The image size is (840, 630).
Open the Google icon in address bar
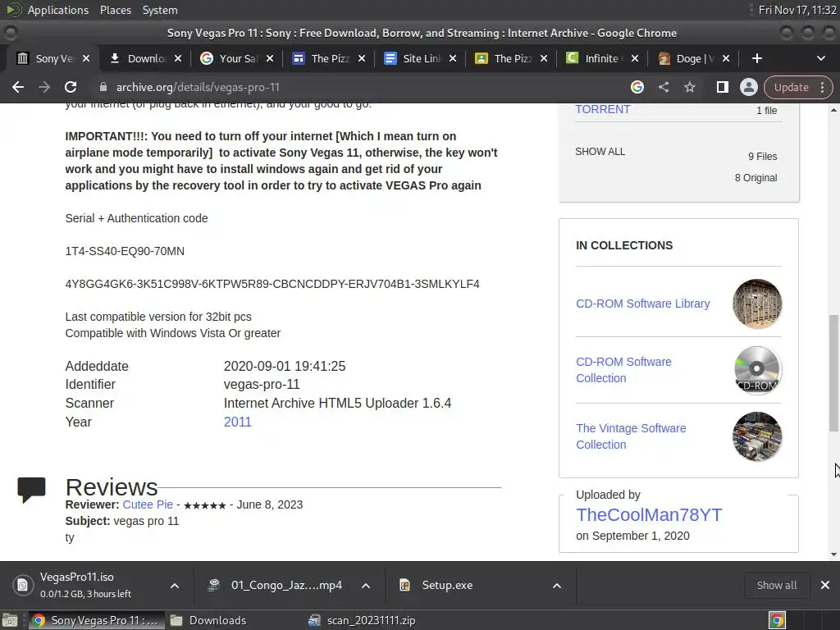(637, 87)
